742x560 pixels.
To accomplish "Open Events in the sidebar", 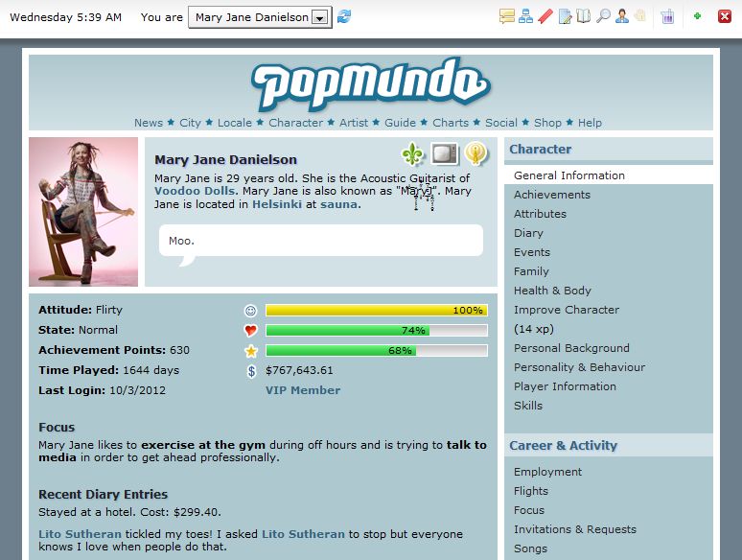I will [x=532, y=252].
